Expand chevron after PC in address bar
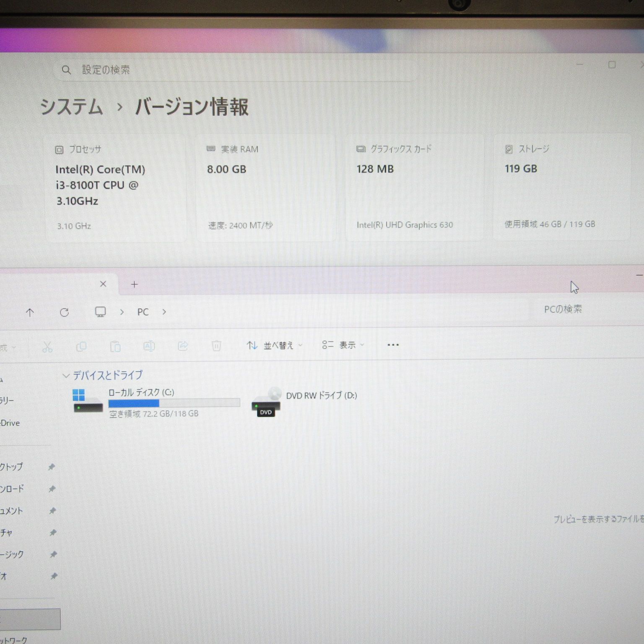This screenshot has height=644, width=644. (x=164, y=312)
